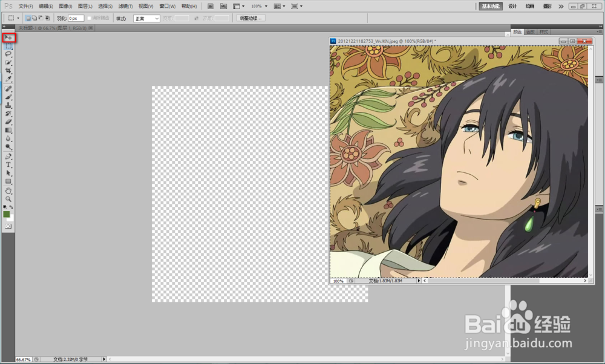This screenshot has width=605, height=364.
Task: Open the 滤镜(T) menu
Action: coord(125,6)
